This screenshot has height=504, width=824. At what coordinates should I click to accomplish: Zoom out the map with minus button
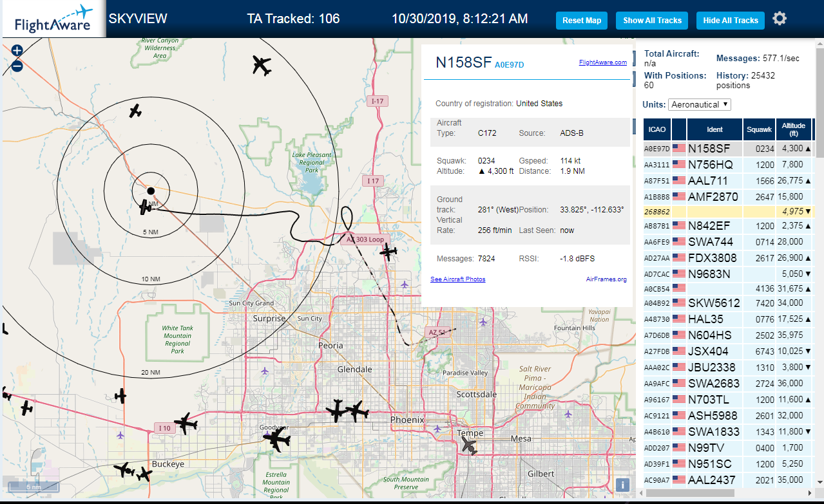click(x=17, y=66)
